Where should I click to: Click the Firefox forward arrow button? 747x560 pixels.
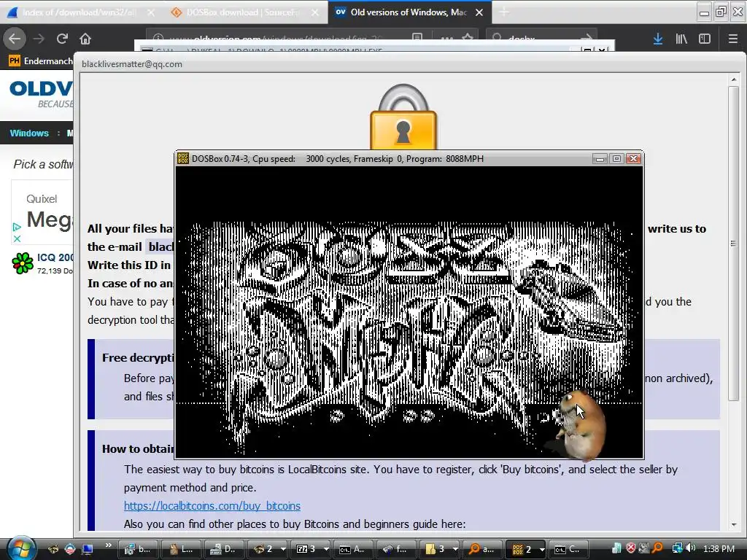click(x=39, y=39)
